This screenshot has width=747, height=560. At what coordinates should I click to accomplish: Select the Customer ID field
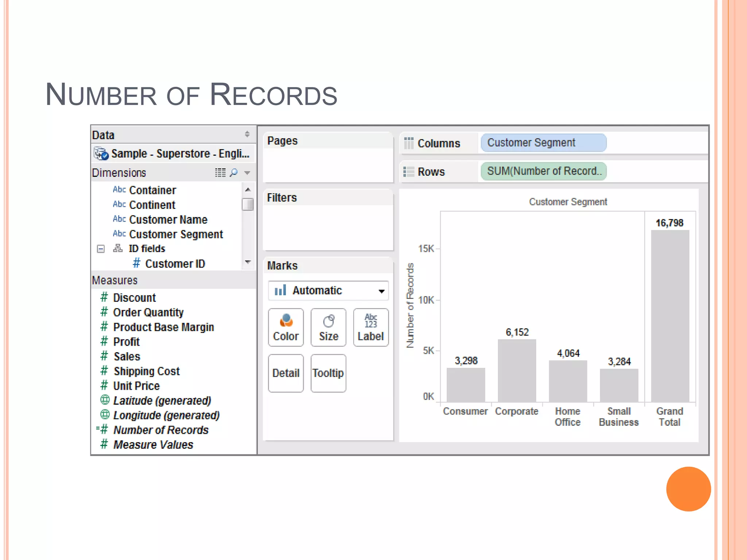click(175, 264)
